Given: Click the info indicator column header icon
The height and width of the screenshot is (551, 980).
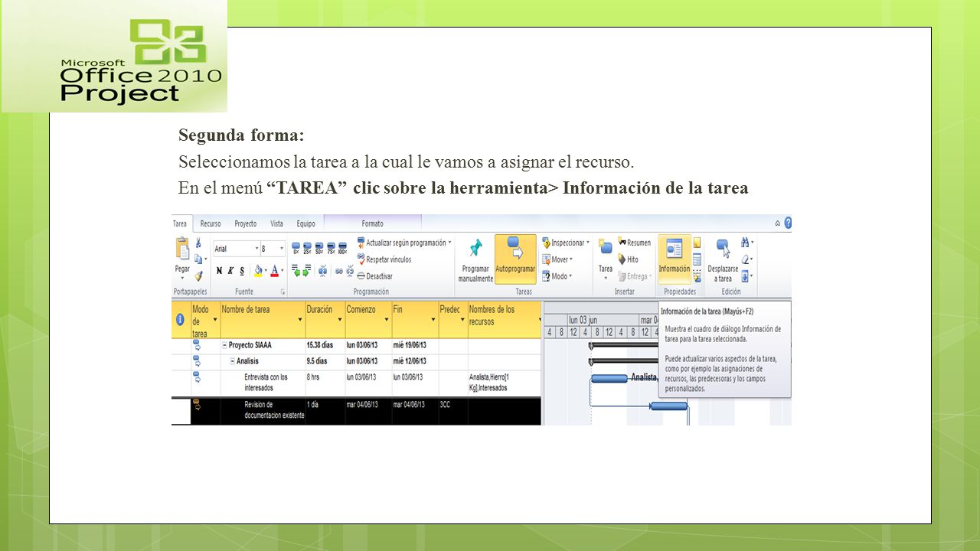Looking at the screenshot, I should (180, 320).
